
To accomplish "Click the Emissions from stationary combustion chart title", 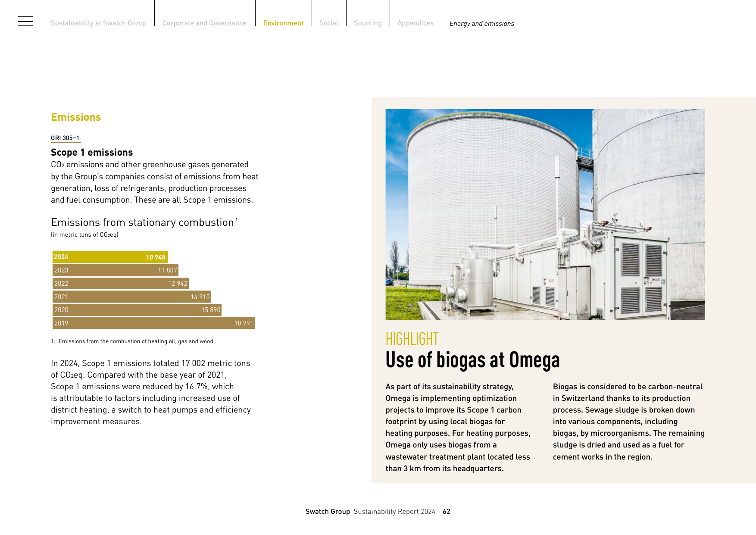I will pyautogui.click(x=144, y=222).
